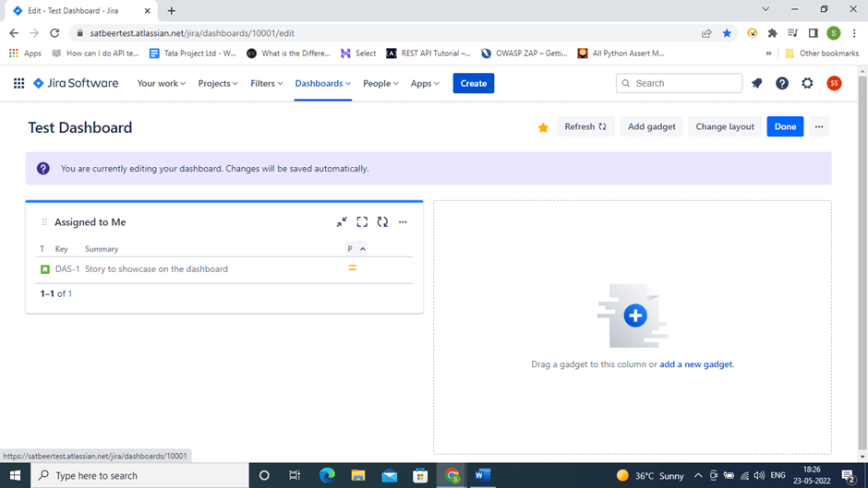Toggle the dashboard star favorite
The height and width of the screenshot is (488, 868).
coord(543,127)
